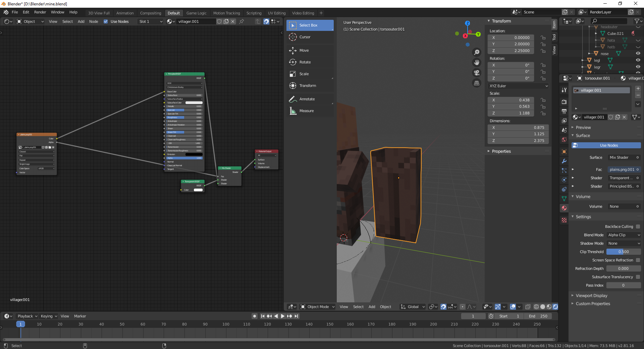Open Global transform orientation dropdown
644x349 pixels.
413,307
